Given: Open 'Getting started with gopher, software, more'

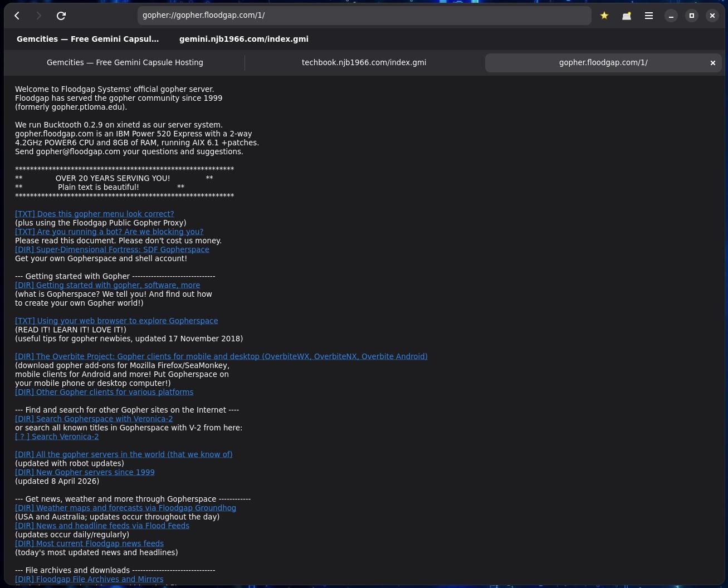Looking at the screenshot, I should tap(108, 285).
